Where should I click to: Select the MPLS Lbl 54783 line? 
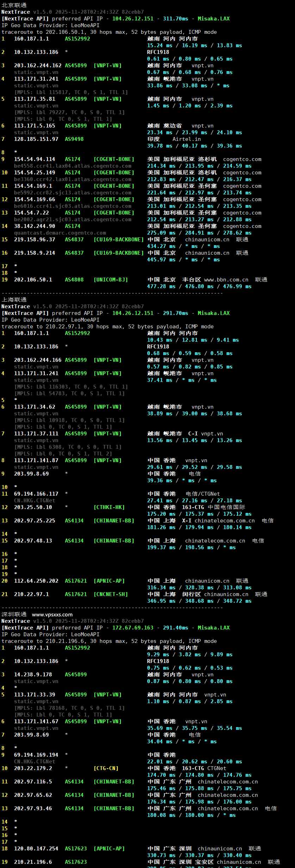tap(69, 393)
